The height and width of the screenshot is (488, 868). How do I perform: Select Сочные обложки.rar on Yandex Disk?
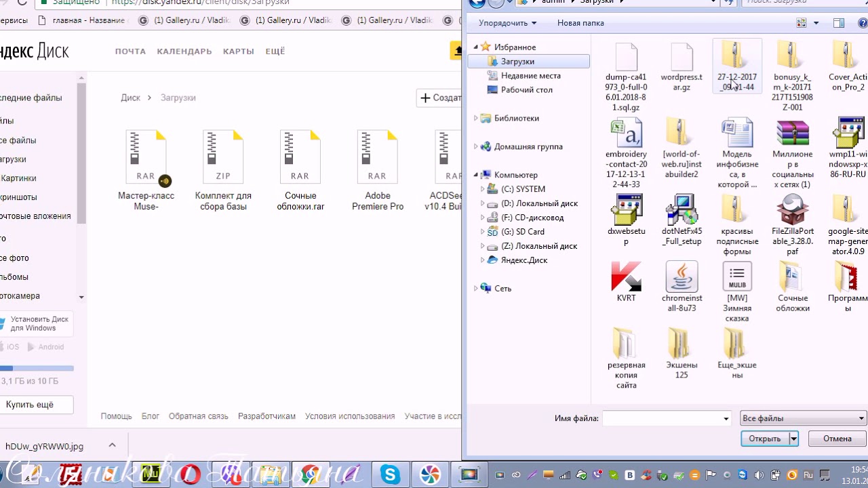point(300,169)
